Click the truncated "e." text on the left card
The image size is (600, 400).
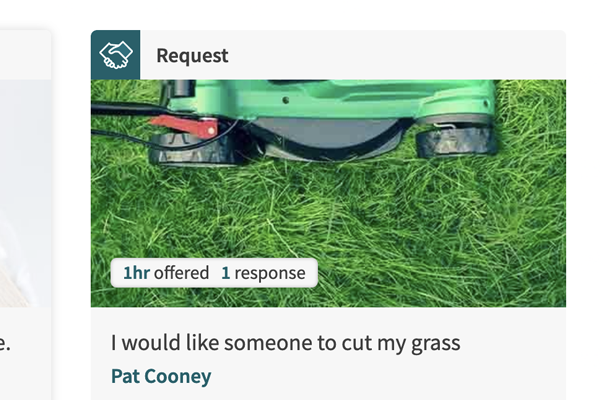[5, 343]
